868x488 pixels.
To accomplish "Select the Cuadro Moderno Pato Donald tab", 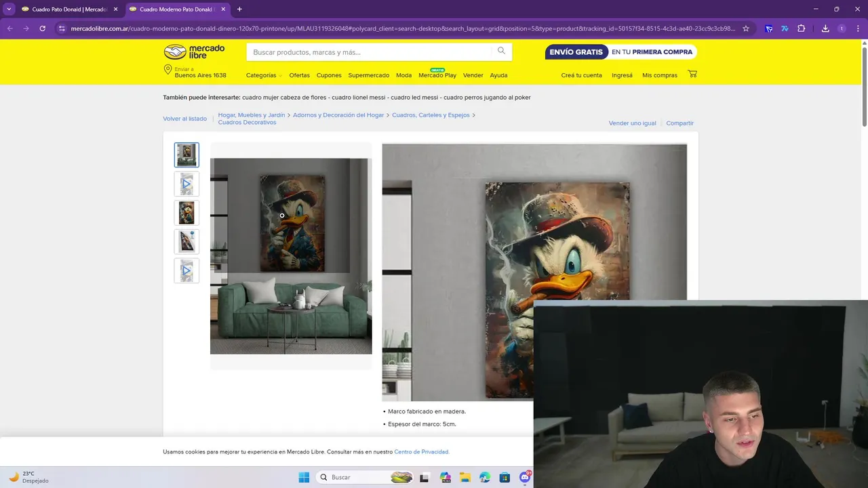I will tap(177, 9).
